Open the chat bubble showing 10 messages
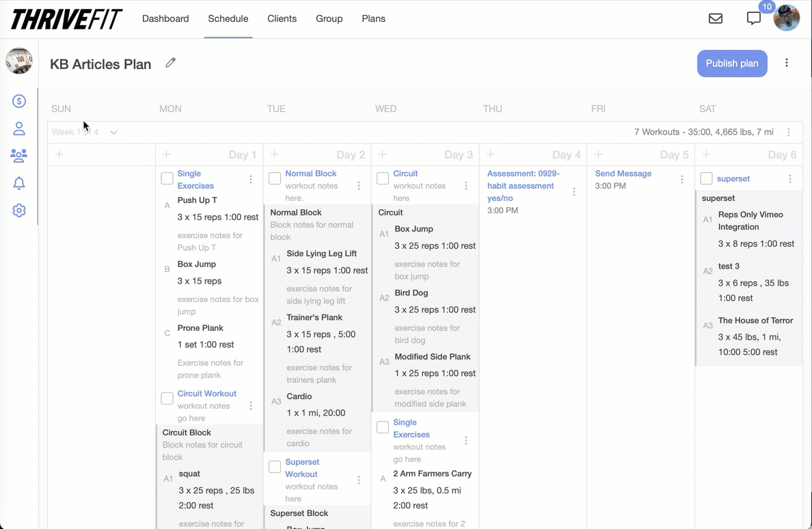This screenshot has width=812, height=529. click(x=754, y=19)
